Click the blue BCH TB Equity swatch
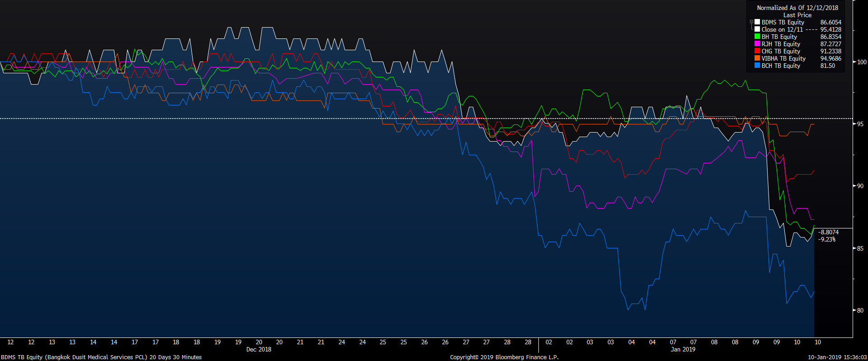Viewport: 868px width, 361px height. (757, 66)
